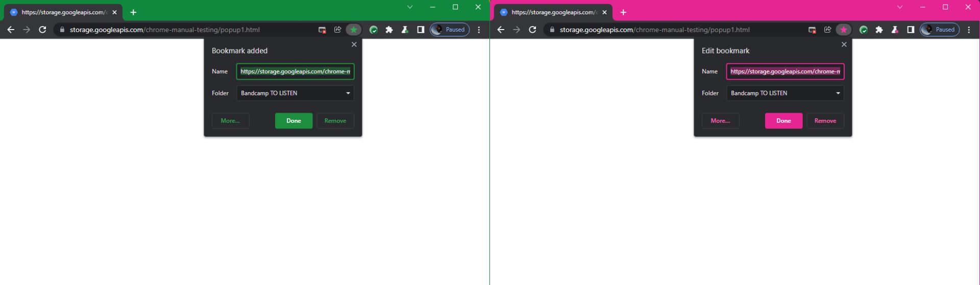The width and height of the screenshot is (980, 285).
Task: Click the address bar URL in pink window
Action: [x=655, y=30]
